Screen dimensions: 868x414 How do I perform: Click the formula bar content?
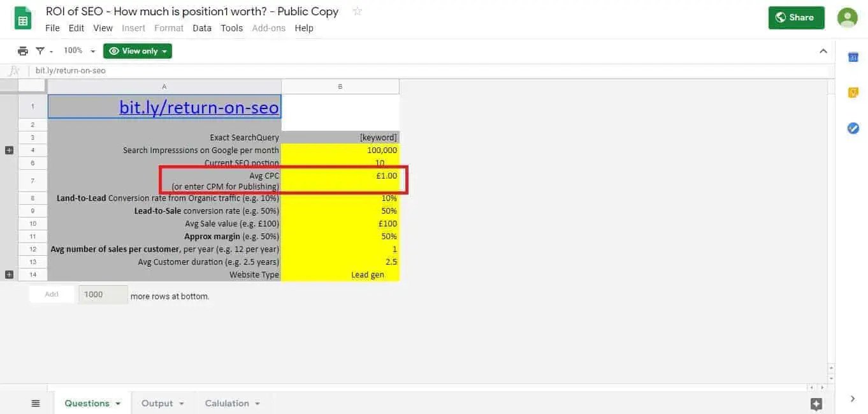(x=71, y=71)
